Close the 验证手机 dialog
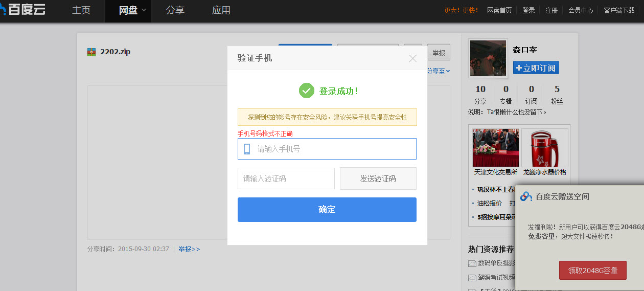 [413, 58]
